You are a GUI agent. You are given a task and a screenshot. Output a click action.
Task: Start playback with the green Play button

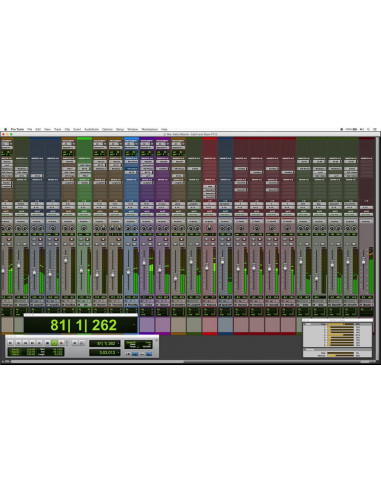(54, 343)
